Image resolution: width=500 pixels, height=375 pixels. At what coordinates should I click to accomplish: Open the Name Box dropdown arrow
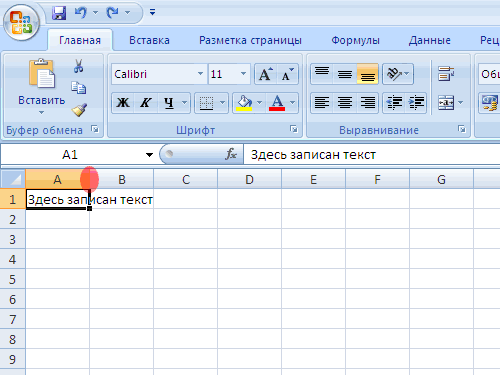click(149, 155)
